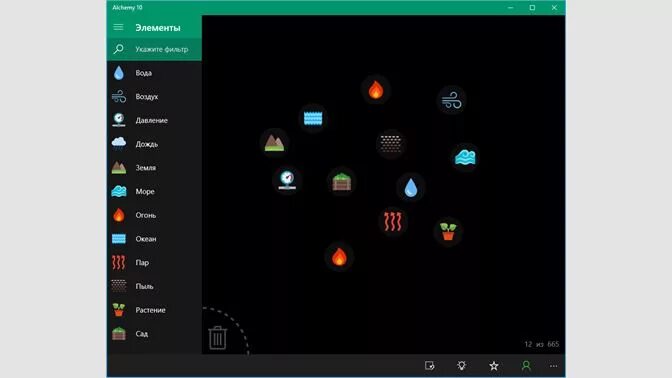Close the Alchemy 10 window
The image size is (672, 378).
point(554,8)
